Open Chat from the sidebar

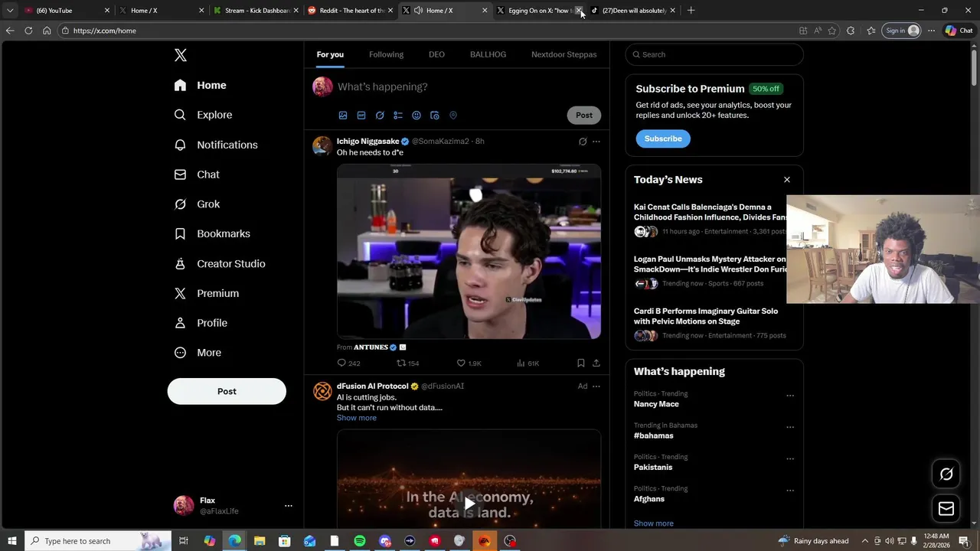pos(197,174)
